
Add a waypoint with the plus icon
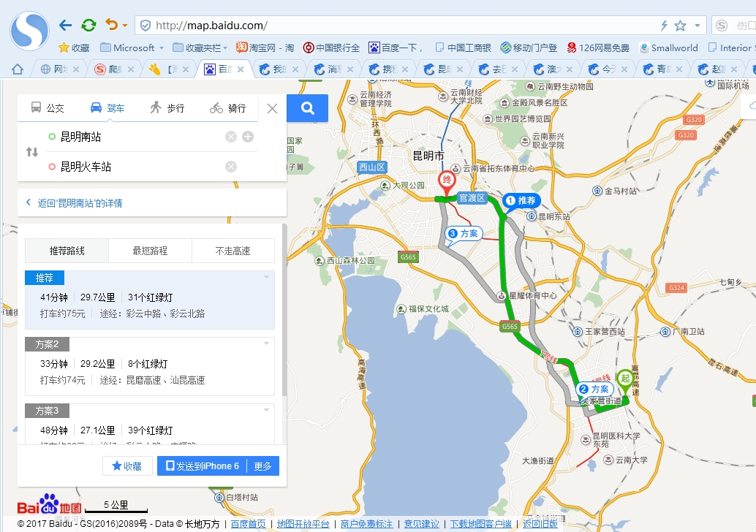(248, 137)
